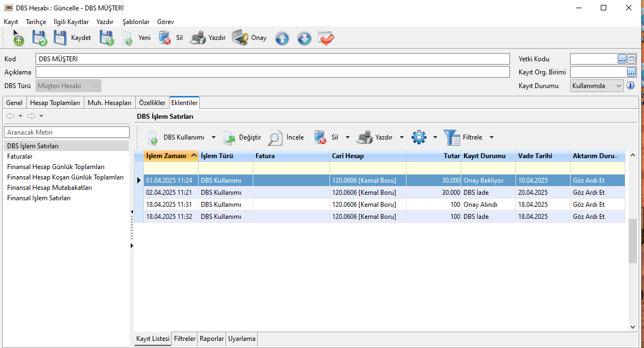Click the red checkmark icon in top toolbar
This screenshot has height=348, width=644.
pyautogui.click(x=326, y=38)
